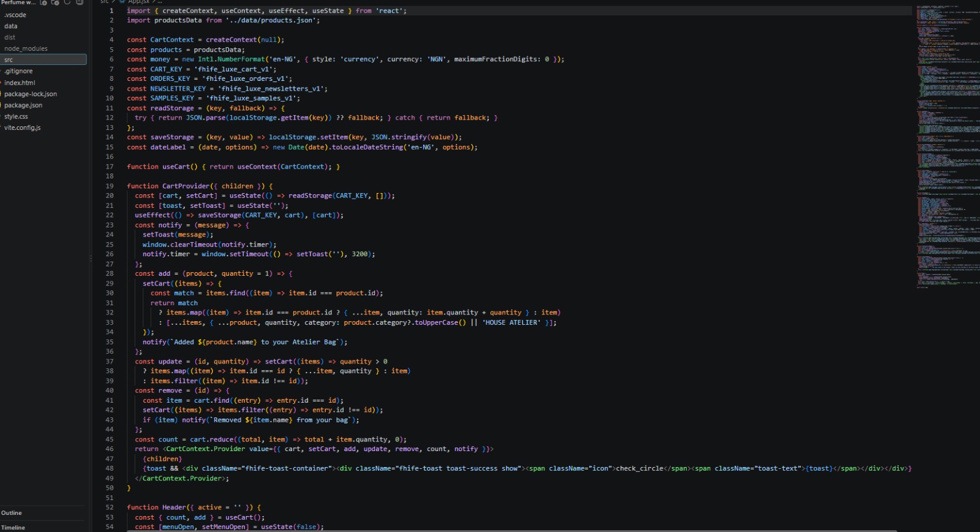Click the App.jsx breadcrumb item
Viewport: 980px width, 532px height.
[138, 2]
